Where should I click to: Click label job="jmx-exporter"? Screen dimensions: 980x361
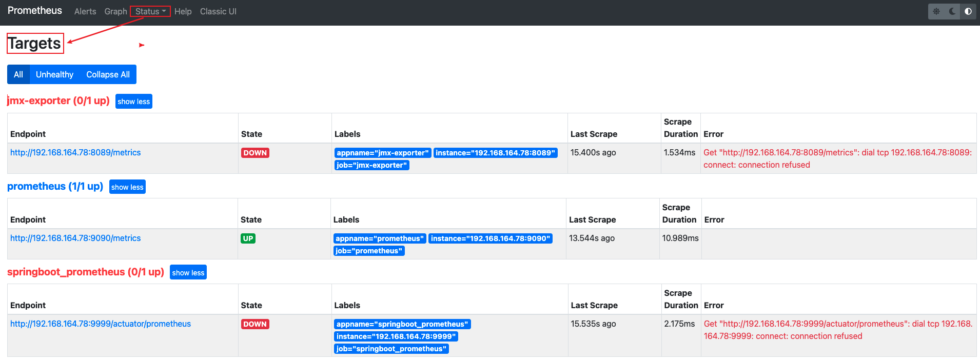372,165
